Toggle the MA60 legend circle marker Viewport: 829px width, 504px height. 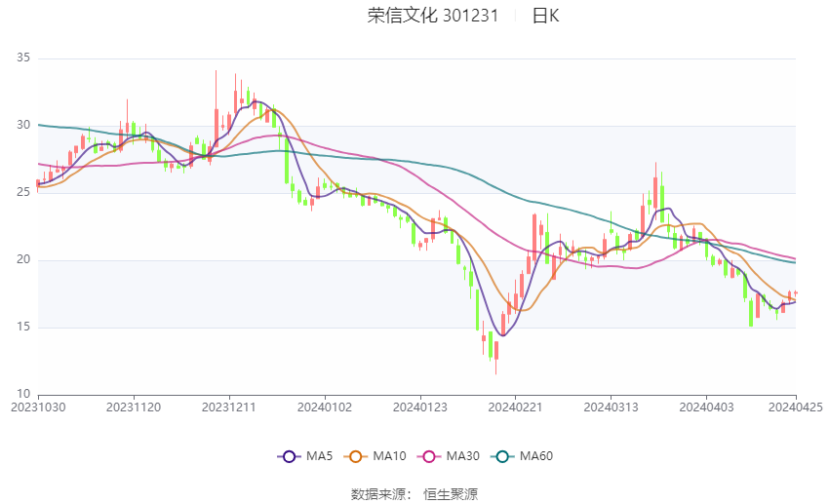coord(502,456)
